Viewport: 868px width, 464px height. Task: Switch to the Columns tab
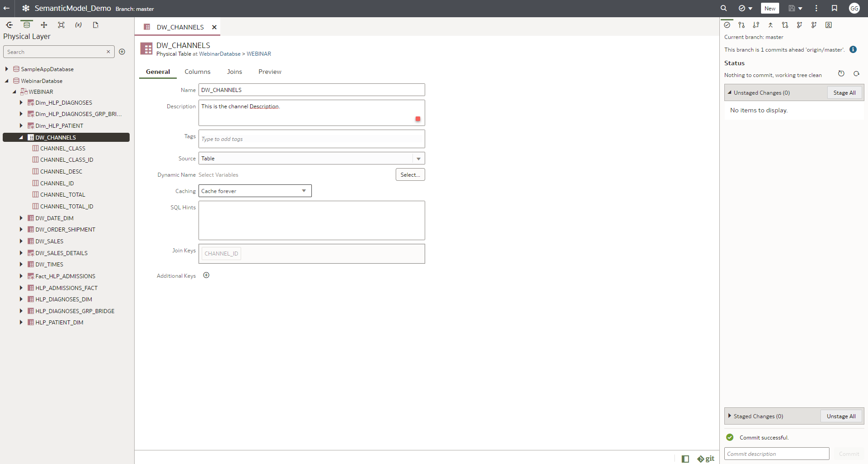click(197, 72)
